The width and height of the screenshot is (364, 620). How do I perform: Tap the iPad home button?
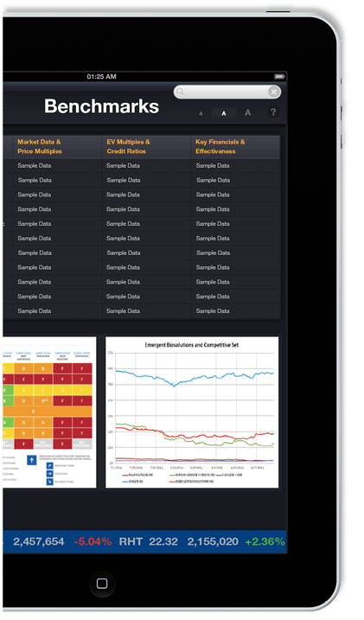(102, 584)
